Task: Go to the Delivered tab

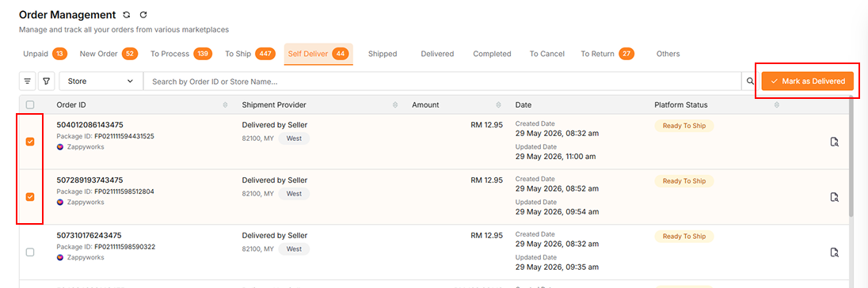Action: 437,54
